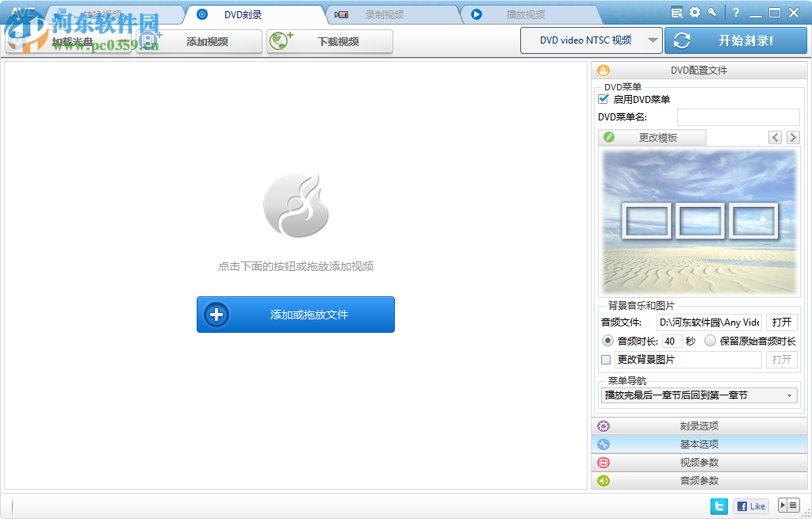812x519 pixels.
Task: Open the 菜单导航 dropdown
Action: [699, 395]
